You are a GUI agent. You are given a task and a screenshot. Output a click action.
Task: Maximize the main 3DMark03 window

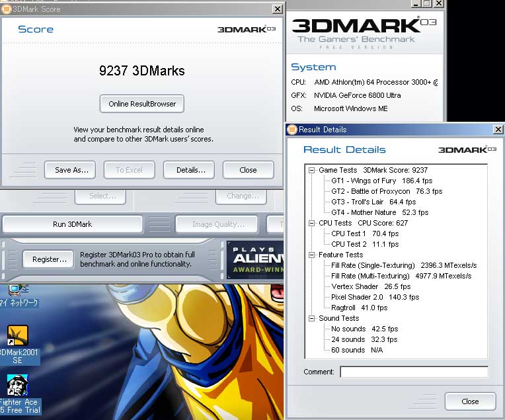[427, 3]
